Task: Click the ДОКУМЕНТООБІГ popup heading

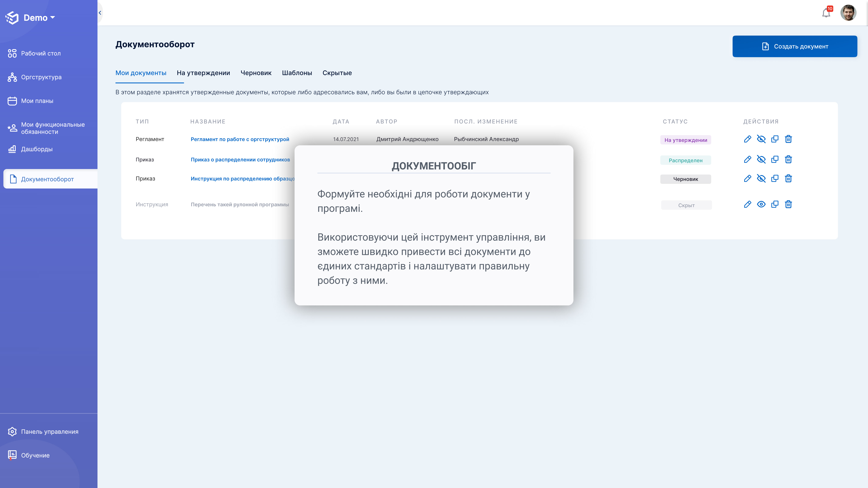Action: click(434, 166)
